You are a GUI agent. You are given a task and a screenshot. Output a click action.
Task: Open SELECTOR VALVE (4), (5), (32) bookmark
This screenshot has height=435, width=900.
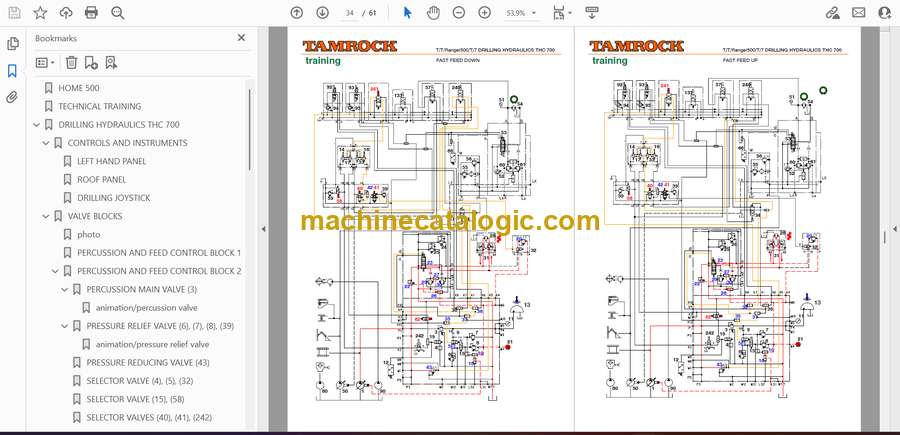(x=139, y=381)
